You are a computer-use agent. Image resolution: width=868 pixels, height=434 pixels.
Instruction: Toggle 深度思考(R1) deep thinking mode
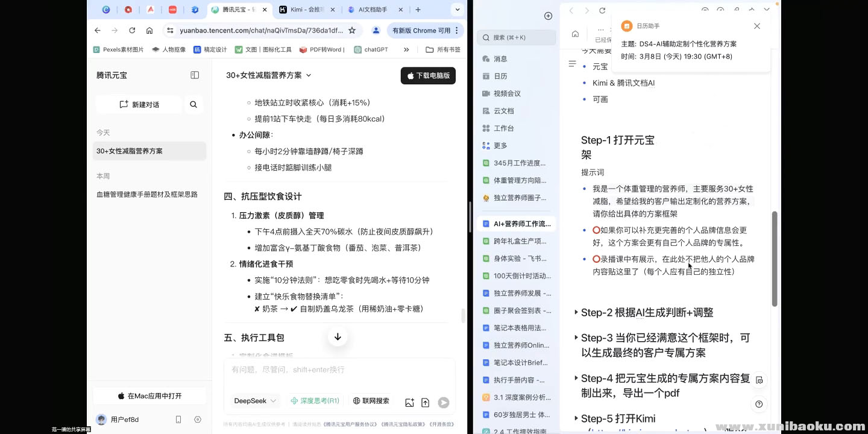pyautogui.click(x=315, y=401)
